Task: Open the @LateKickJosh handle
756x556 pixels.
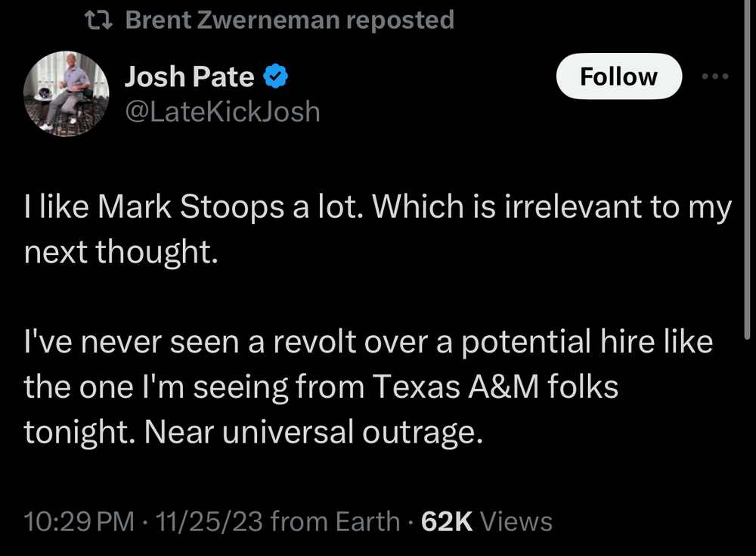Action: [222, 112]
